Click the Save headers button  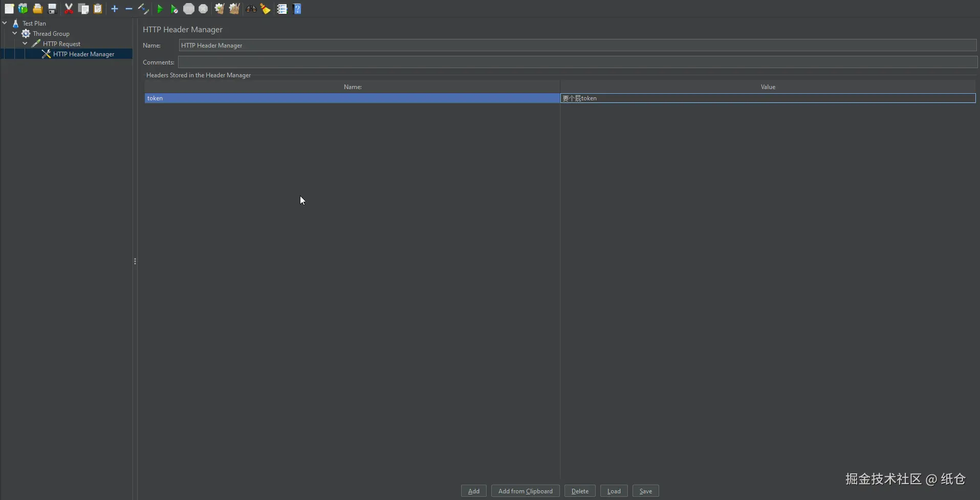(x=646, y=491)
